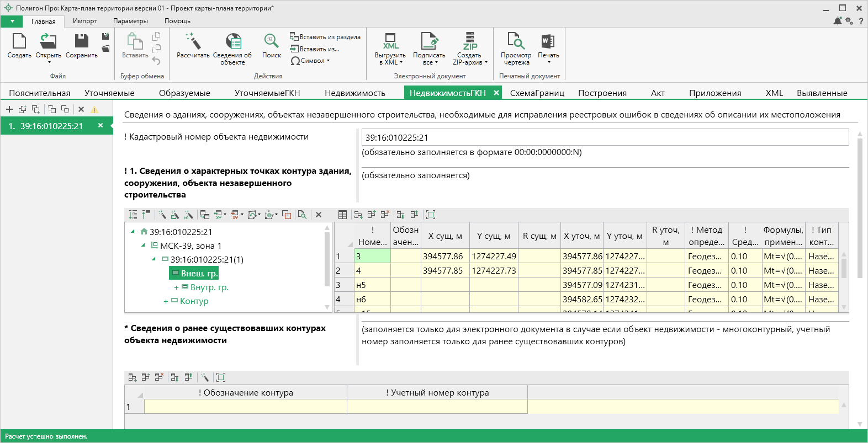Click Вставить из раздела button
868x443 pixels.
click(325, 37)
